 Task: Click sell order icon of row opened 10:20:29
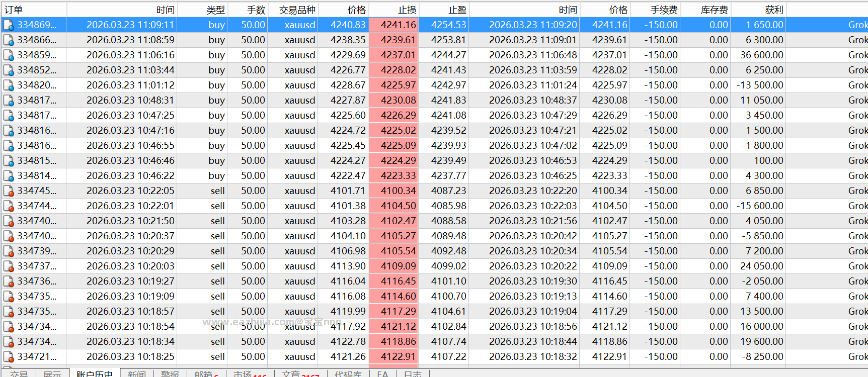[9, 251]
